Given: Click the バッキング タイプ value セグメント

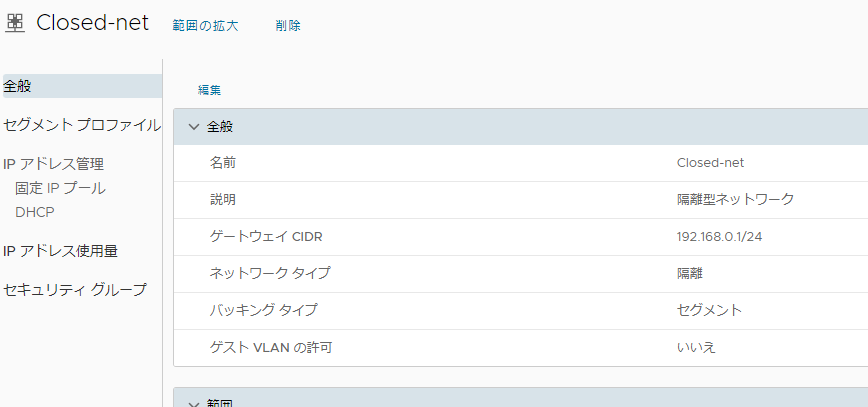Looking at the screenshot, I should click(x=709, y=311).
